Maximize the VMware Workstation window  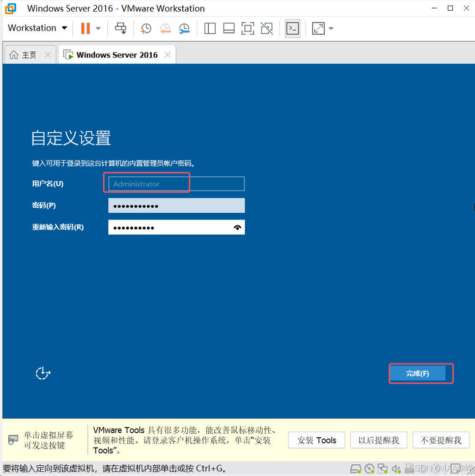click(x=451, y=8)
